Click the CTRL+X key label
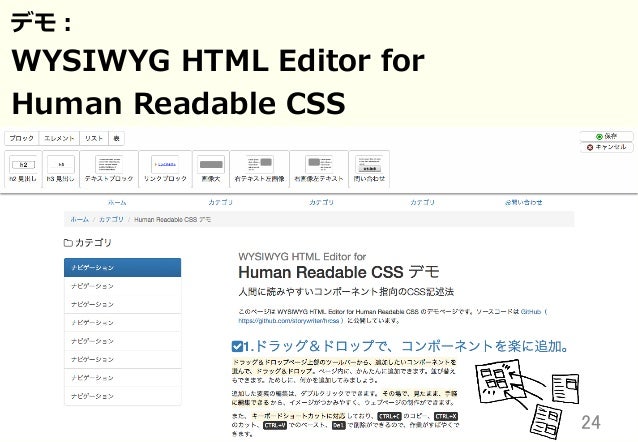638x442 pixels. [x=446, y=416]
